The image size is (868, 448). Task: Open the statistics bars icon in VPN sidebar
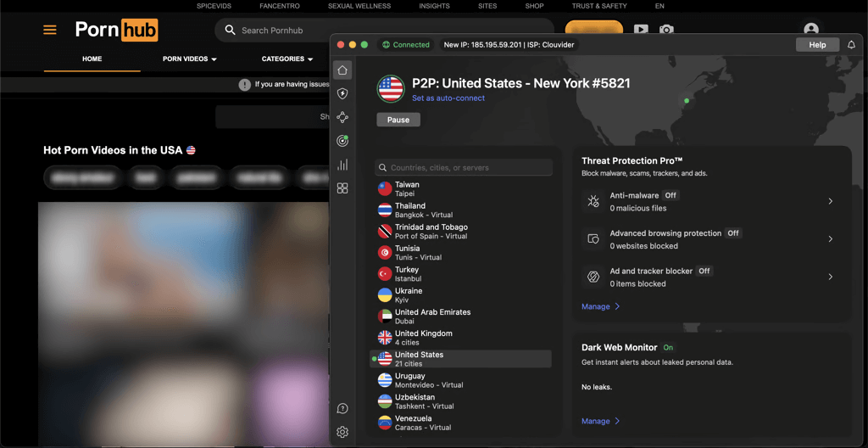pos(342,165)
